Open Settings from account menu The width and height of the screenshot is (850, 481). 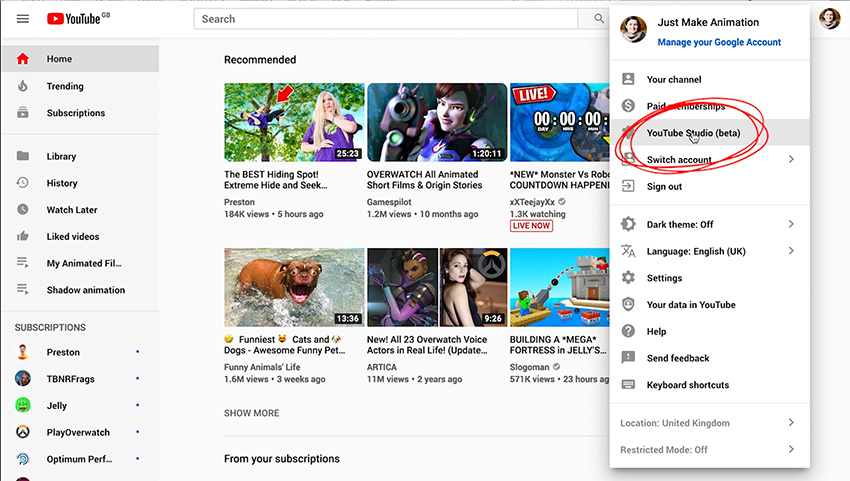(x=710, y=278)
